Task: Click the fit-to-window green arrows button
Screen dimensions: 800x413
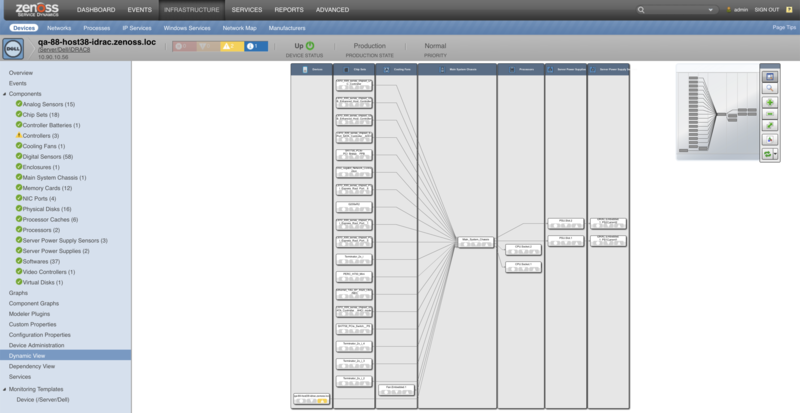Action: pos(770,126)
